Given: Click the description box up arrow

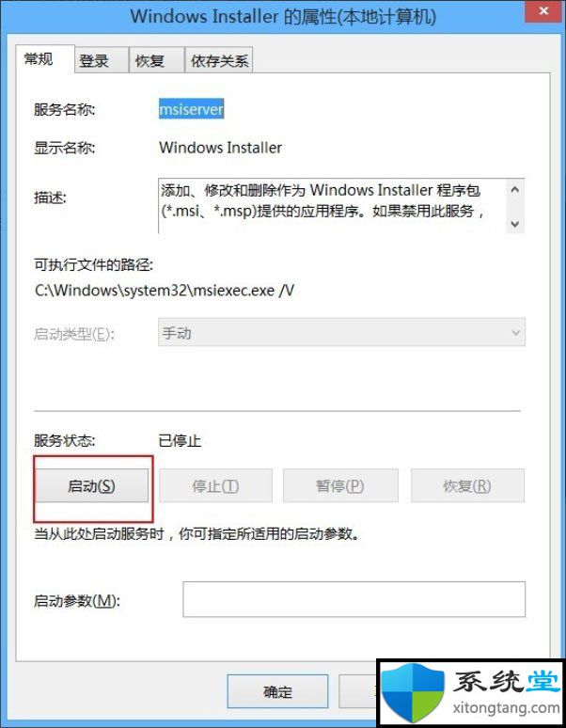Looking at the screenshot, I should (514, 190).
